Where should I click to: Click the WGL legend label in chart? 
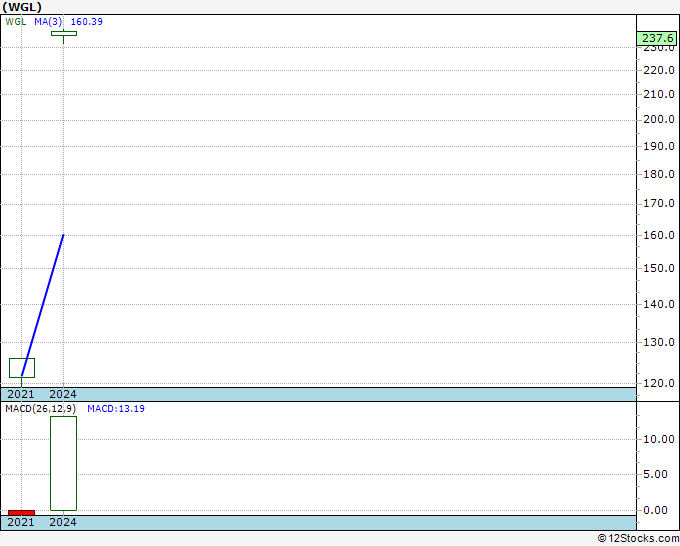(16, 22)
